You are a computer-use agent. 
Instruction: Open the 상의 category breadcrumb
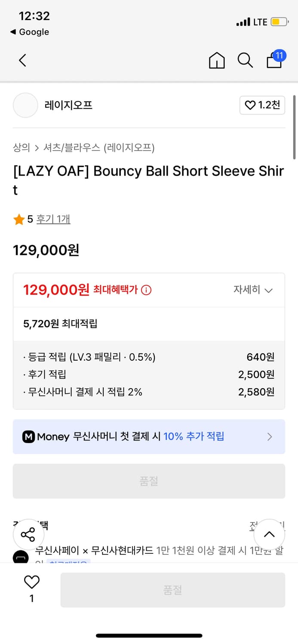point(20,148)
